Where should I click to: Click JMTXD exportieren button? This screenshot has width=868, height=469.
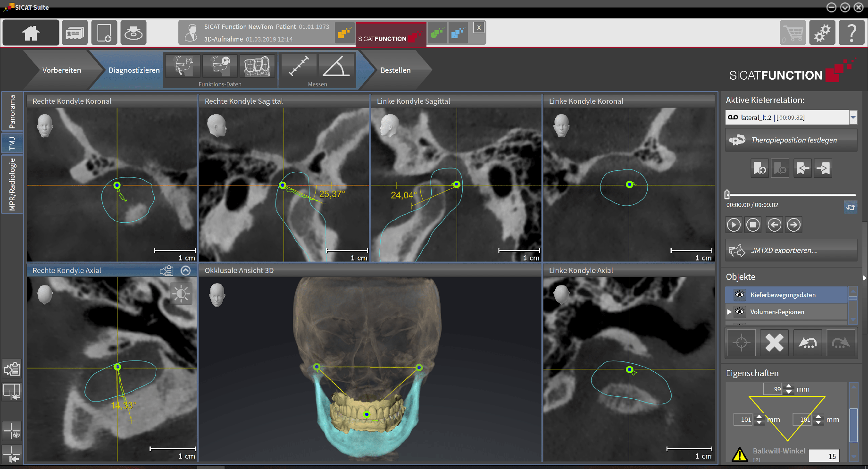(x=791, y=251)
